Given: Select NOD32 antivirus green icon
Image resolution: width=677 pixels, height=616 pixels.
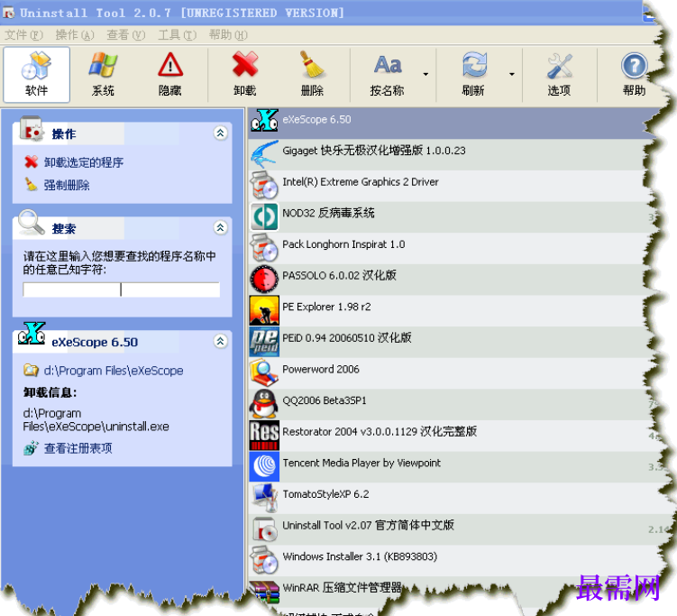Looking at the screenshot, I should coord(264,216).
